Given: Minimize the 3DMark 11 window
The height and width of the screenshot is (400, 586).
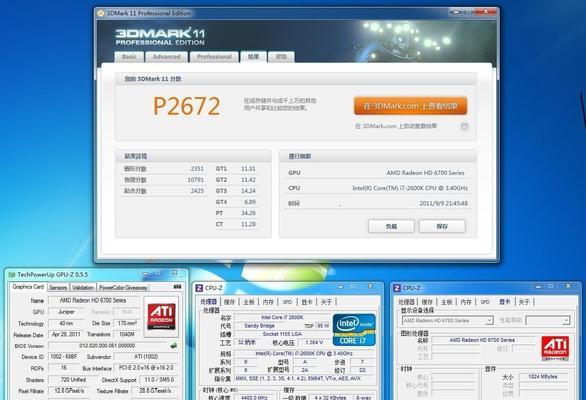Looking at the screenshot, I should (455, 12).
